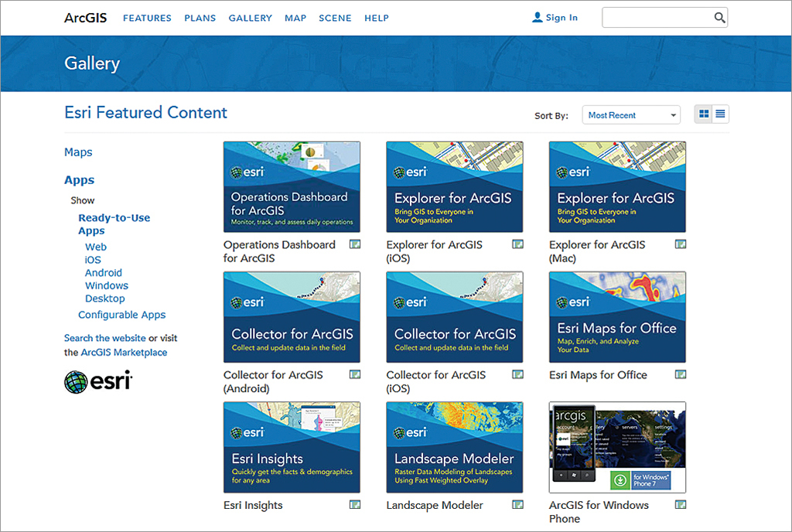
Task: Click the Esri globe logo in sidebar
Action: click(76, 382)
